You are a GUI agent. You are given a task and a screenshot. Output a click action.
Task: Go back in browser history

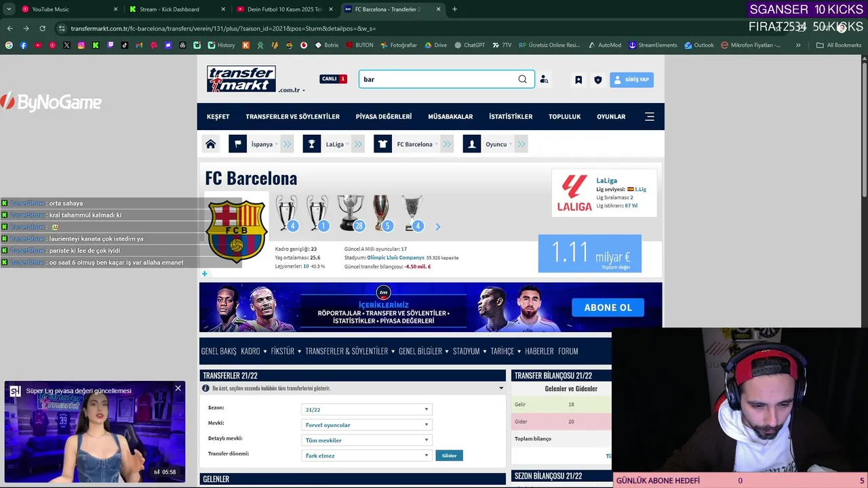click(x=9, y=28)
